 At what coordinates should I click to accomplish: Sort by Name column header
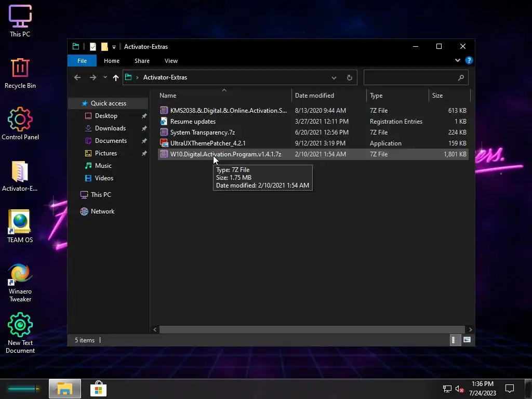[x=224, y=96]
